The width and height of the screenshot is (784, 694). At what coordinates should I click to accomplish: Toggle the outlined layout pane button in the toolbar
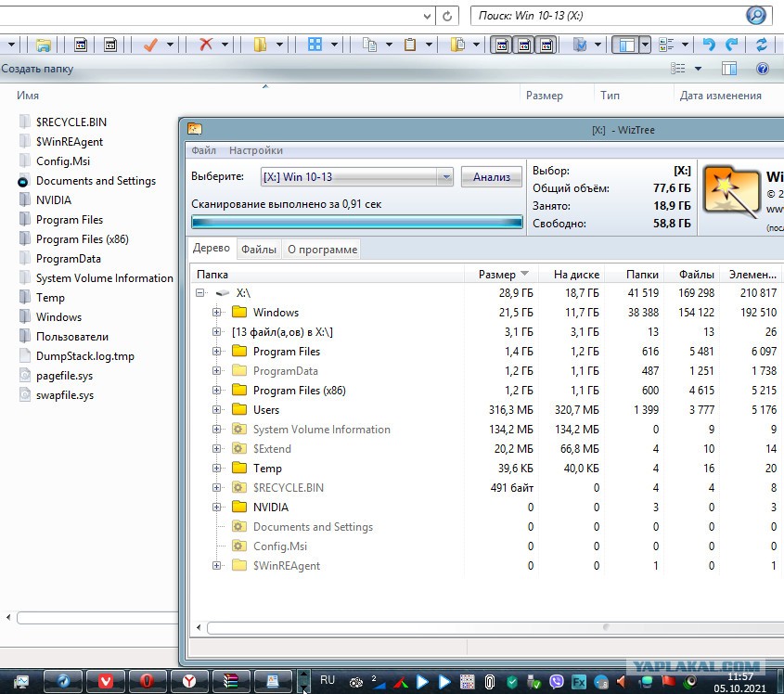pos(626,45)
